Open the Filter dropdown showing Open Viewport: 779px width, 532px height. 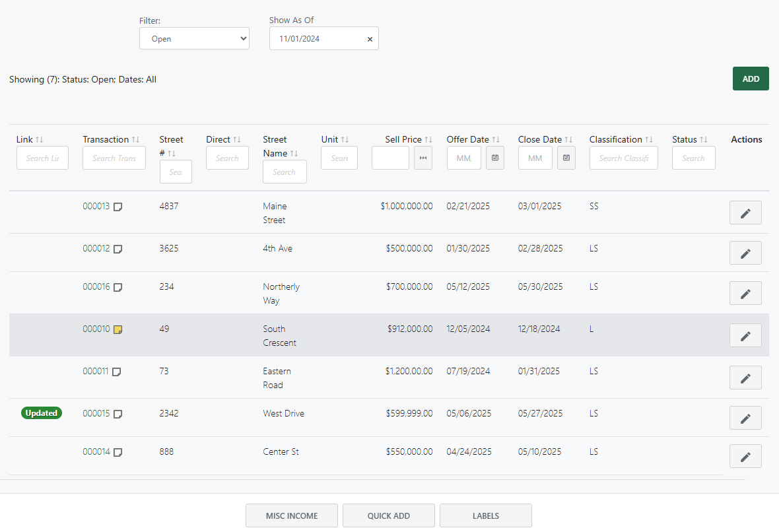click(x=194, y=38)
